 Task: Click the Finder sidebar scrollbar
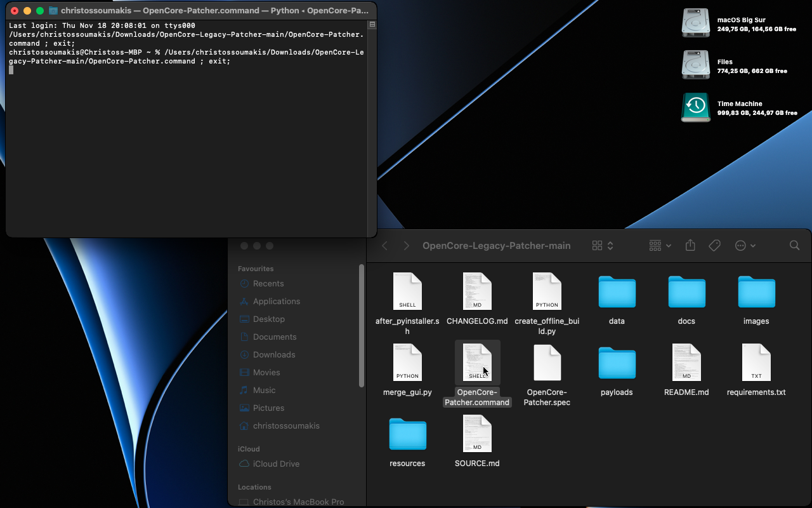click(362, 325)
